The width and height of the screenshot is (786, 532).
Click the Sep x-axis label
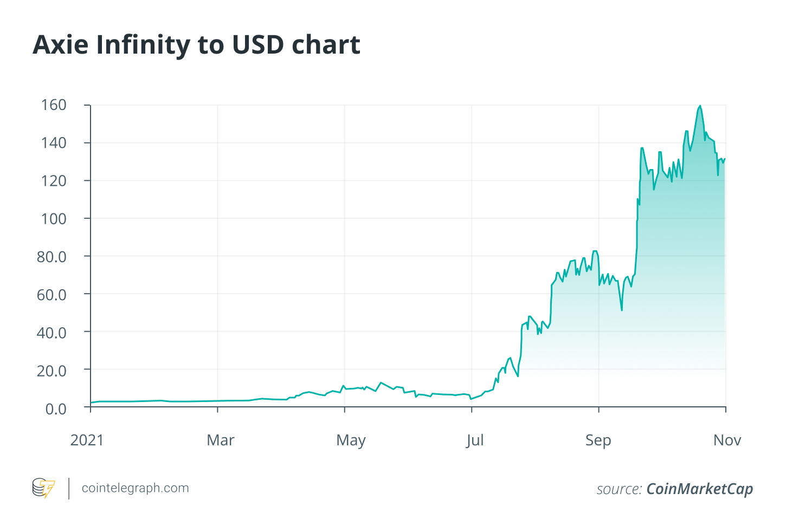pyautogui.click(x=598, y=440)
